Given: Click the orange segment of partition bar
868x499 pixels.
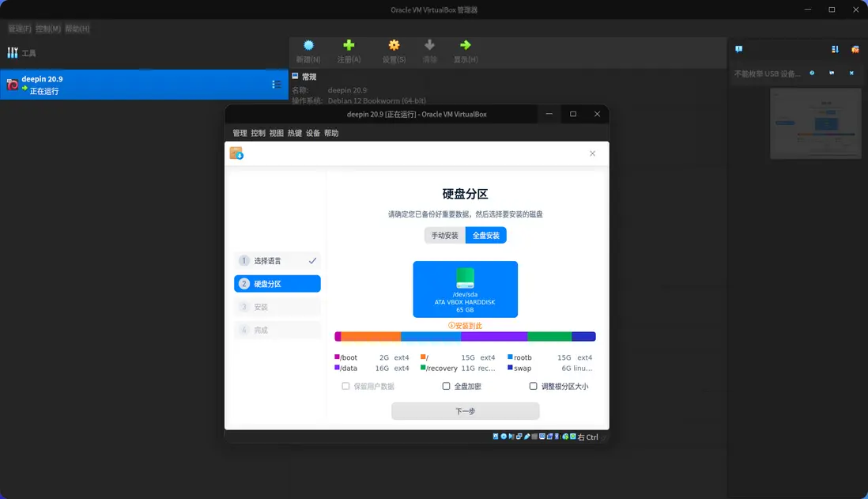Looking at the screenshot, I should coord(371,336).
